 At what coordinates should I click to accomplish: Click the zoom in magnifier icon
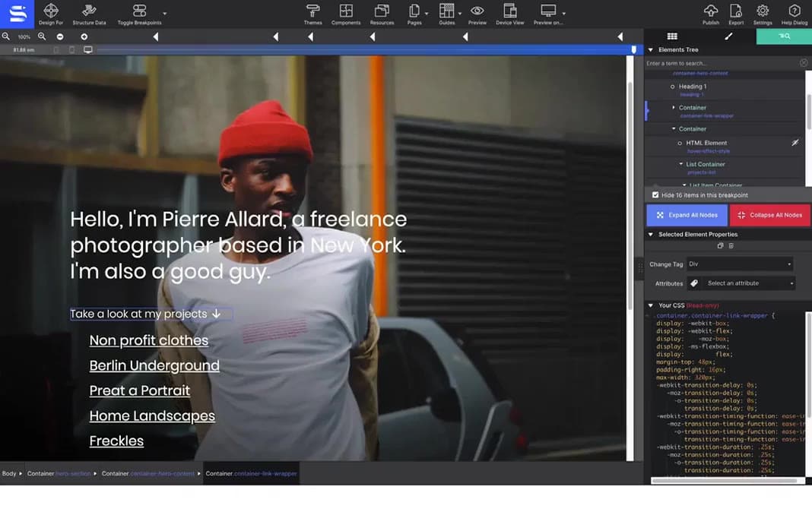(42, 36)
